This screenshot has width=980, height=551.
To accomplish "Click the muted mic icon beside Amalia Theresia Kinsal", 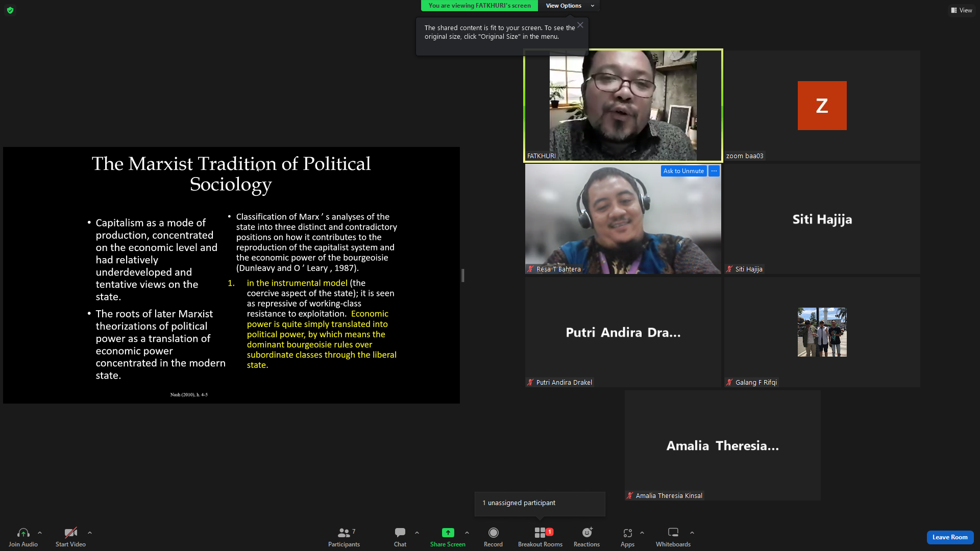I will coord(630,495).
